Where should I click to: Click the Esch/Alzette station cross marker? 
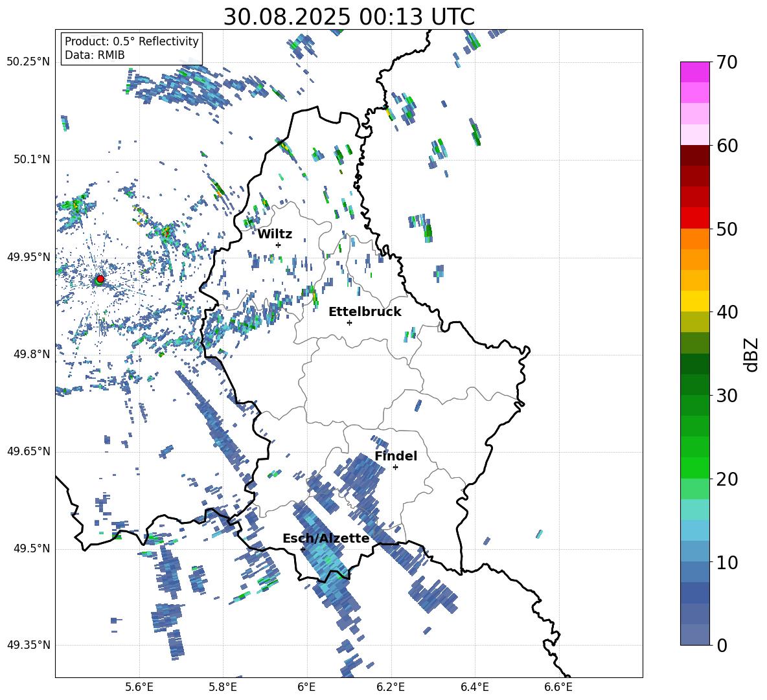click(x=303, y=549)
